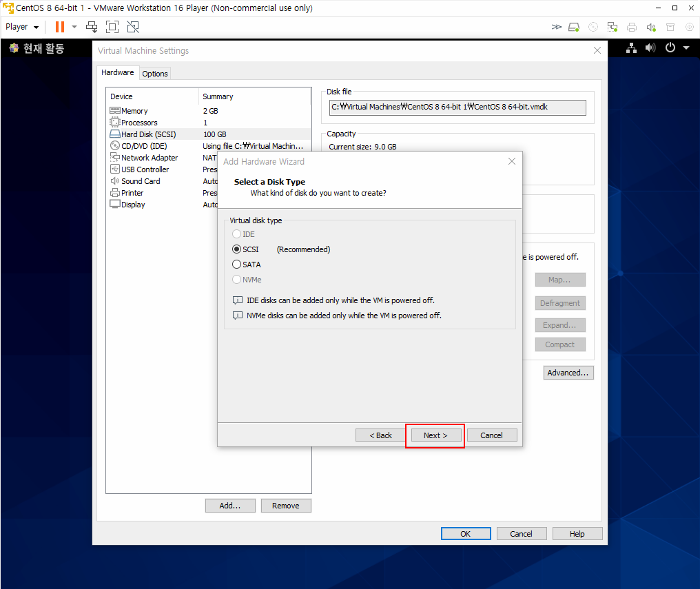Viewport: 700px width, 589px height.
Task: Choose the NVMe disk type radio
Action: coord(236,280)
